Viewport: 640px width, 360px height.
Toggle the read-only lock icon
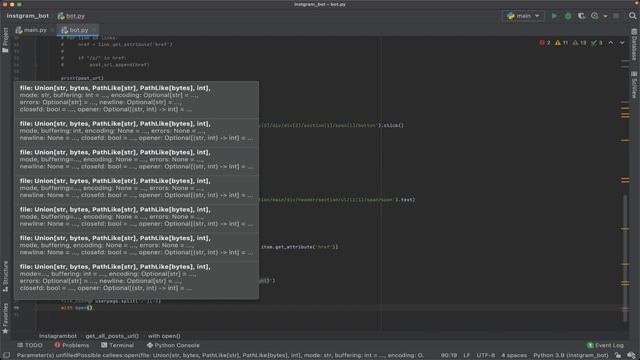tap(618, 356)
